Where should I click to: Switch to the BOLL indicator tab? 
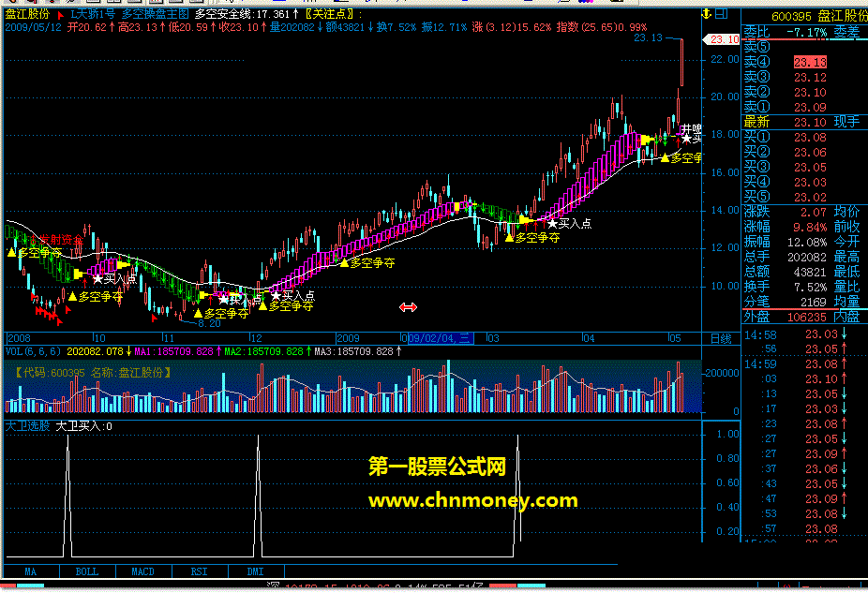87,571
